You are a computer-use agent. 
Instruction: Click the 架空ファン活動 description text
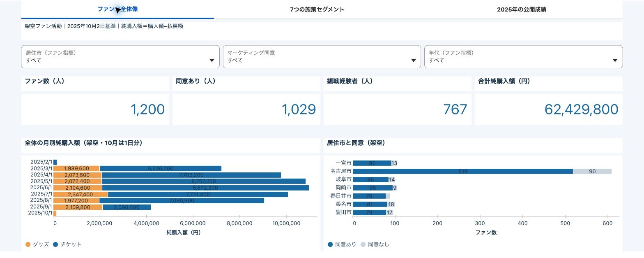104,26
